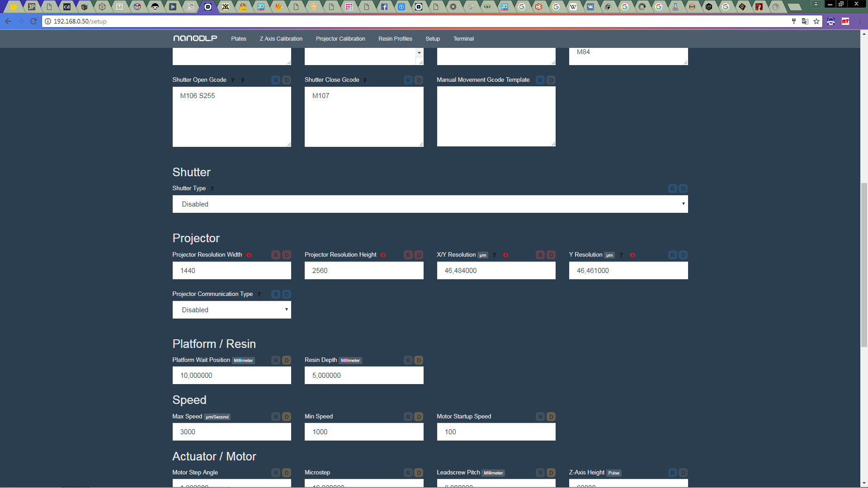Screen dimensions: 868x488
Task: Click question mark beside Projector Communication Type
Action: coord(259,295)
